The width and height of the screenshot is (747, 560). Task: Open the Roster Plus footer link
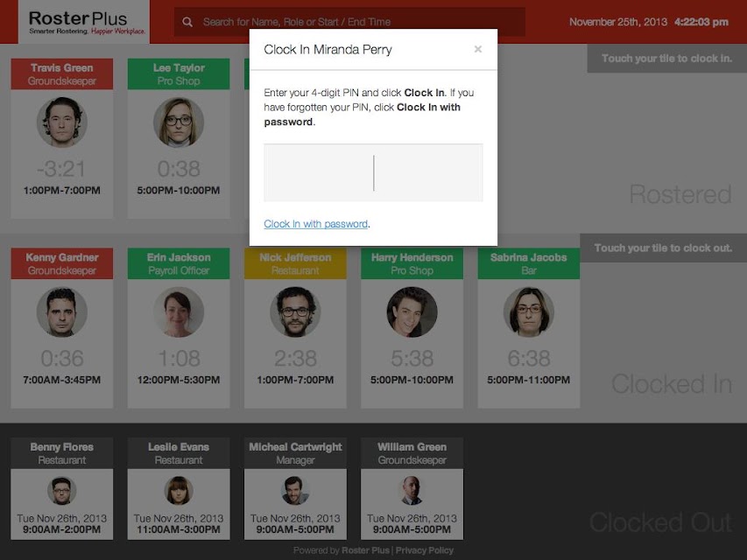tap(365, 550)
